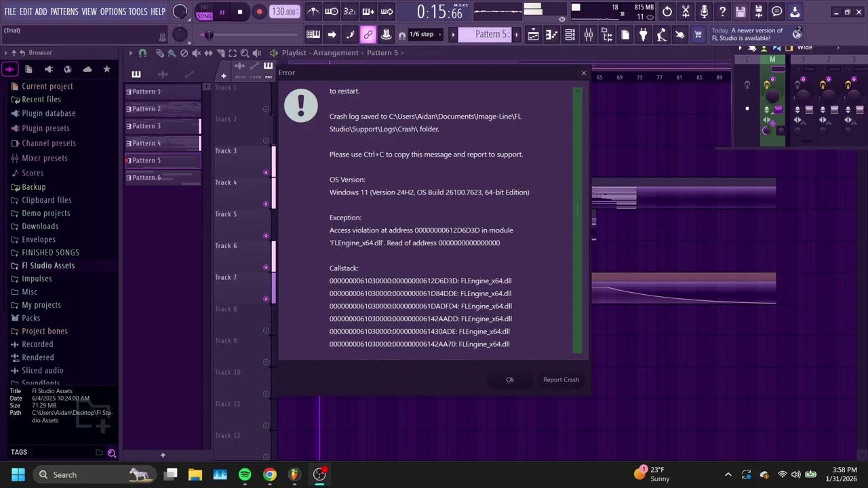Toggle the highlighted link note/multilink icon
The width and height of the screenshot is (868, 488).
(368, 35)
